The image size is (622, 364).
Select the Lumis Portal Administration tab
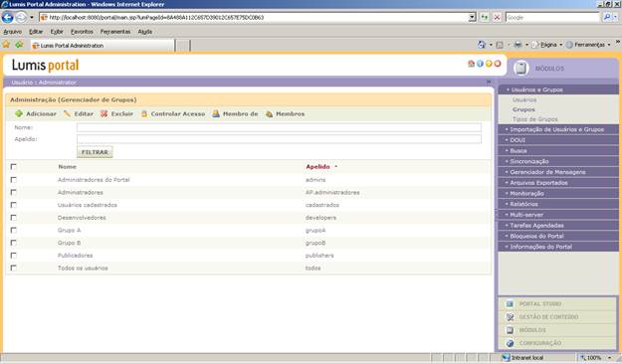[103, 45]
